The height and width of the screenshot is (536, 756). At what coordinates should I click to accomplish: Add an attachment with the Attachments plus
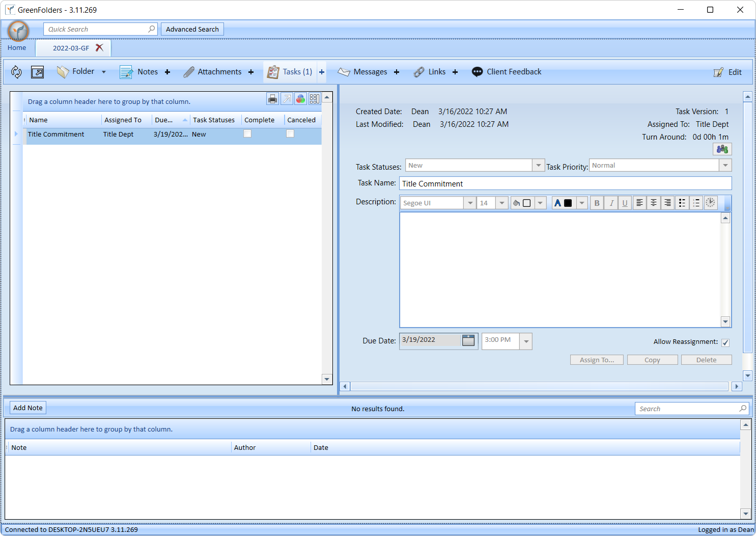(251, 72)
